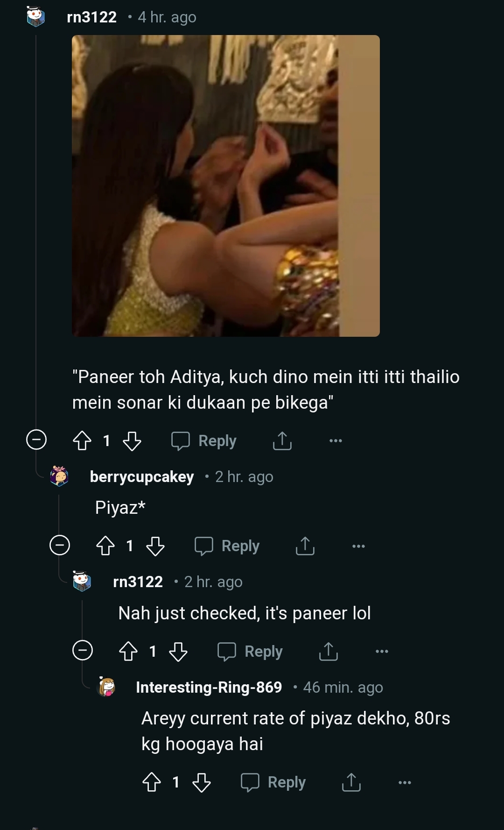The height and width of the screenshot is (830, 504).
Task: Downvote the 'Nah just checked' comment
Action: pyautogui.click(x=178, y=651)
